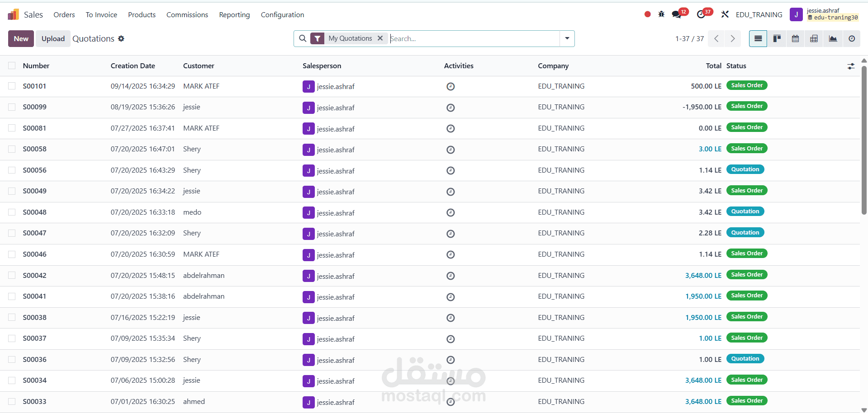This screenshot has height=413, width=868.
Task: Open activity clock for order S00099
Action: [451, 108]
